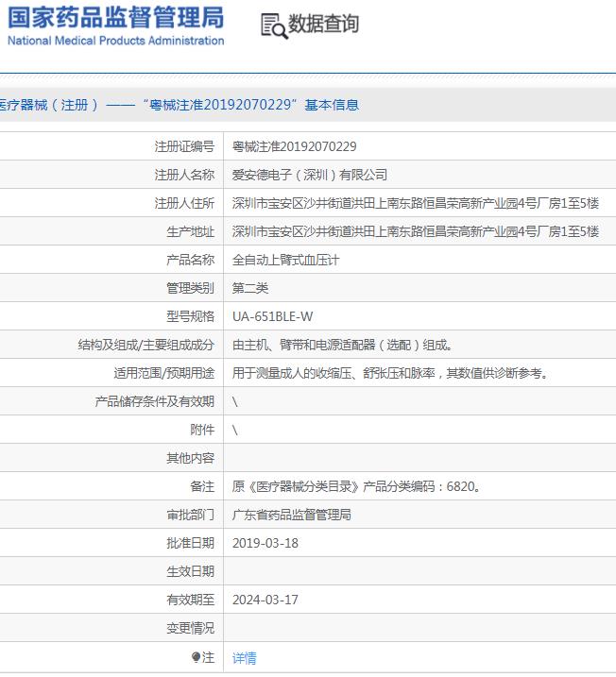Click the 管理类别 label
Screen dimensions: 616x677
click(x=191, y=288)
